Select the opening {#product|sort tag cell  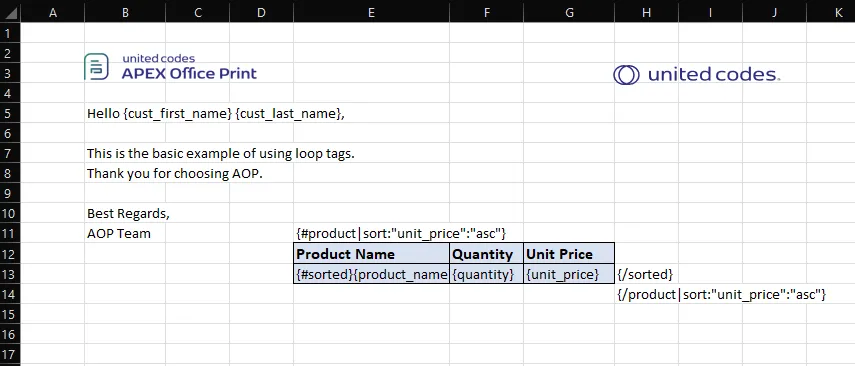(371, 234)
